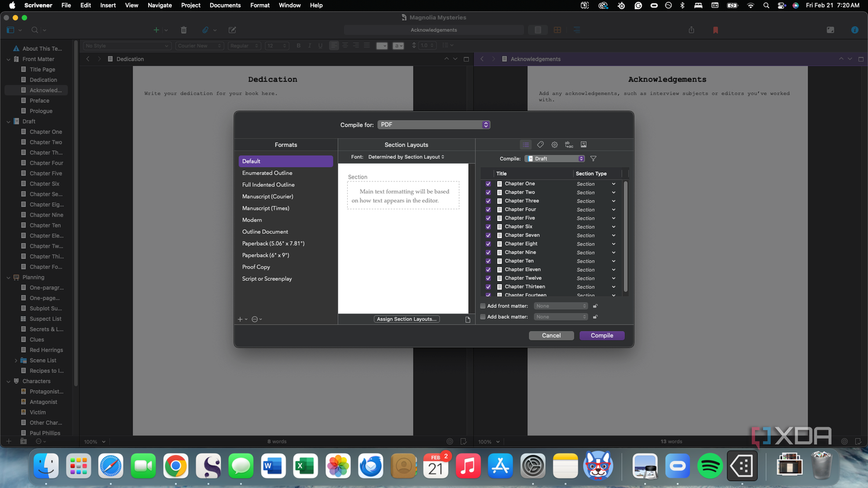
Task: Enable the Add back matter checkbox
Action: (x=483, y=317)
